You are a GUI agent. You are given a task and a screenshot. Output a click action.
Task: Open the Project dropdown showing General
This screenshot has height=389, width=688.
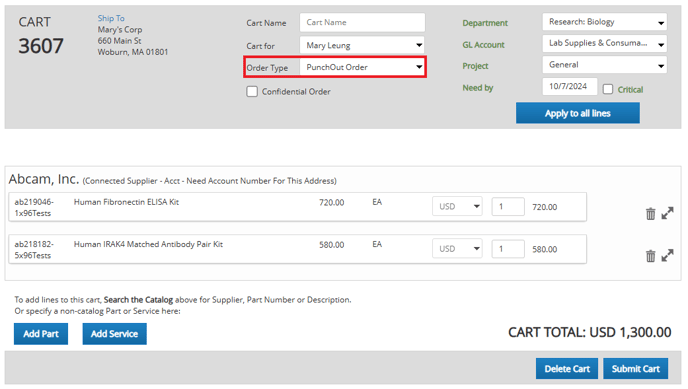point(605,65)
